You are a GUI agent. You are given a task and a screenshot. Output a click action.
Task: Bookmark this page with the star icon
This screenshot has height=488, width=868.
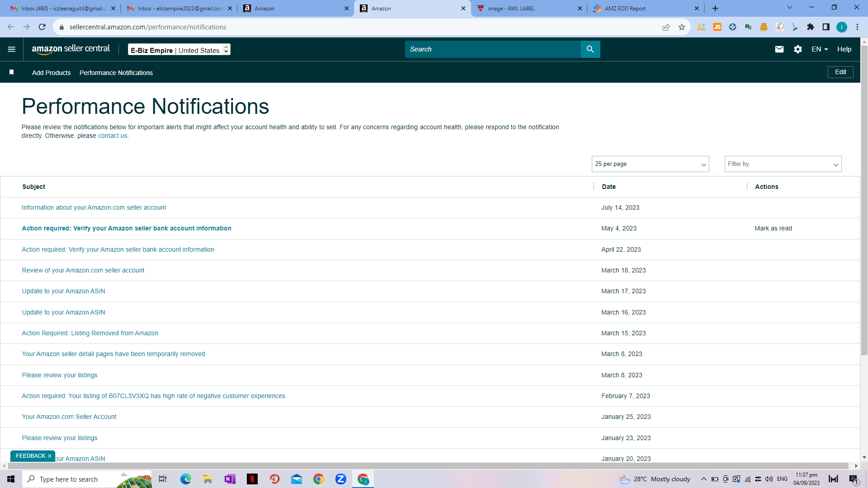coord(682,27)
